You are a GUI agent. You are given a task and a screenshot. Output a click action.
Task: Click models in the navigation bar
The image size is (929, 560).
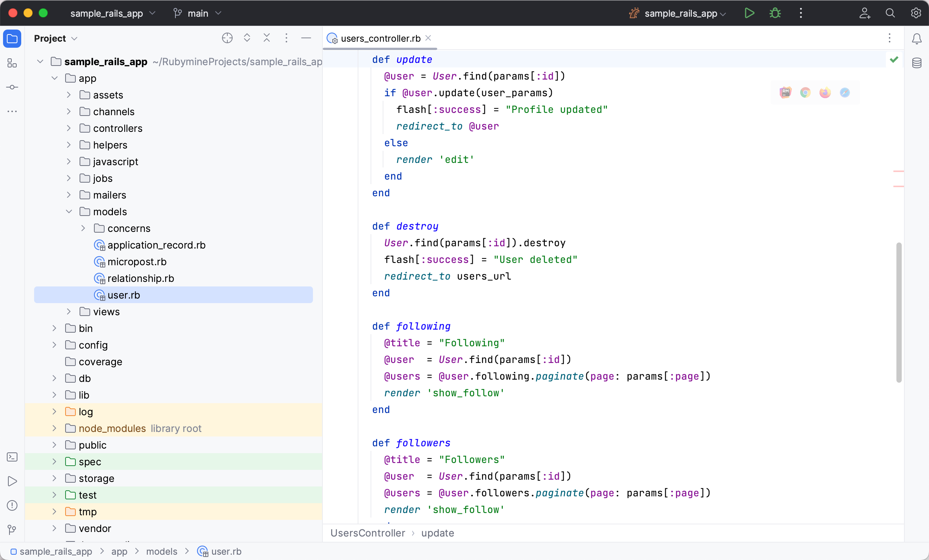[161, 551]
